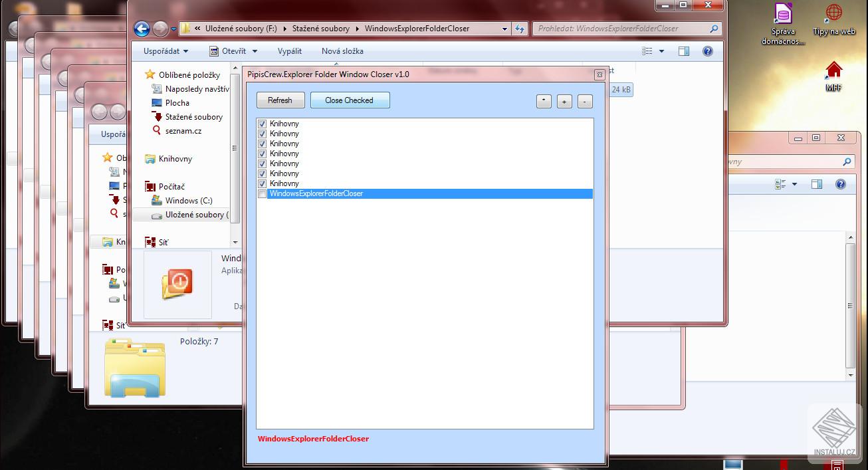Image resolution: width=868 pixels, height=470 pixels.
Task: Check the WindowsExplorerFolderCloser checkbox
Action: click(x=263, y=193)
